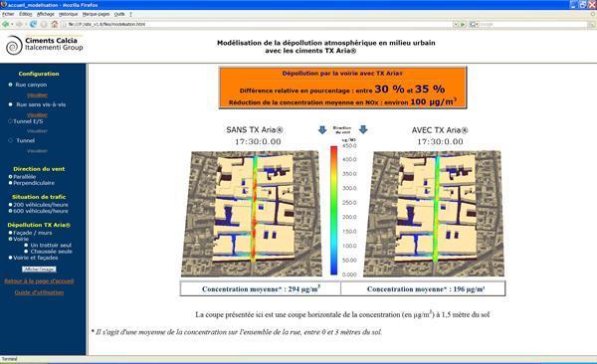The height and width of the screenshot is (364, 597).
Task: Open the Home page icon in toolbar
Action: 55,24
